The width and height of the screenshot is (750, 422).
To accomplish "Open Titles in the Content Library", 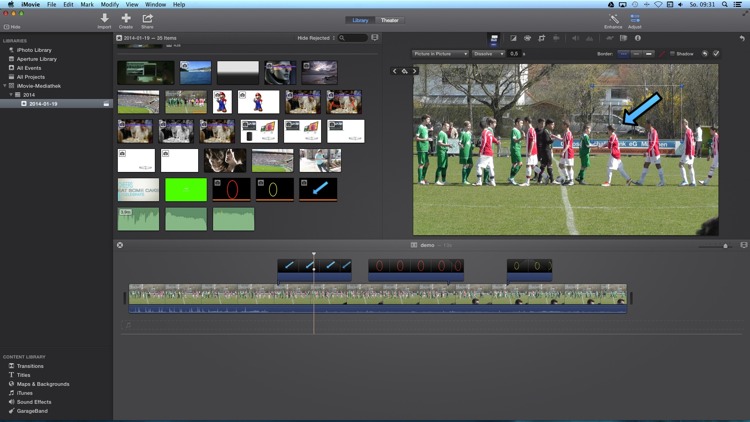I will pos(23,375).
